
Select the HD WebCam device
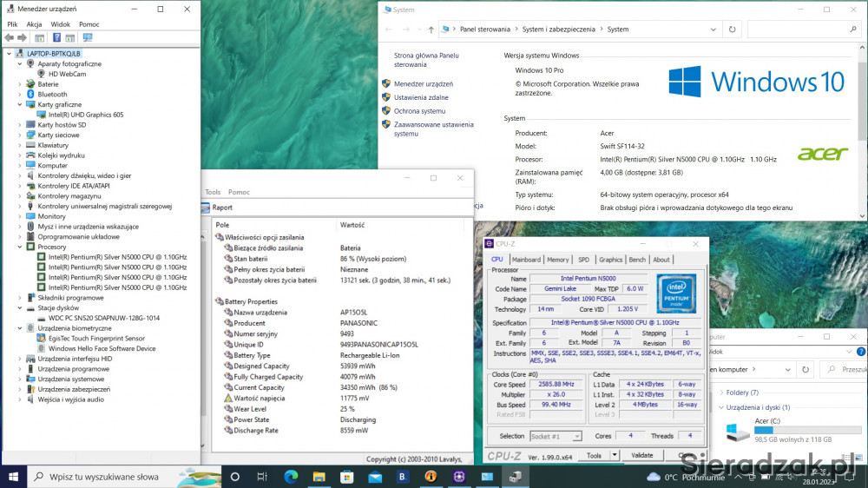tap(67, 74)
